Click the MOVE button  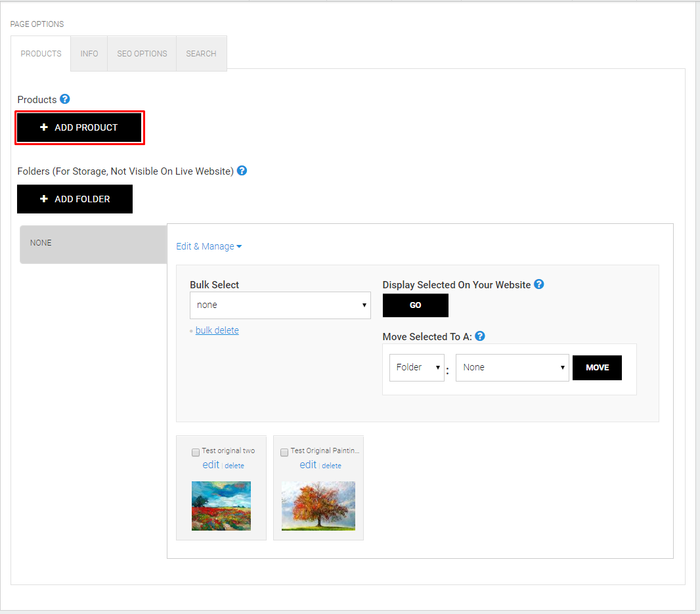click(x=597, y=368)
